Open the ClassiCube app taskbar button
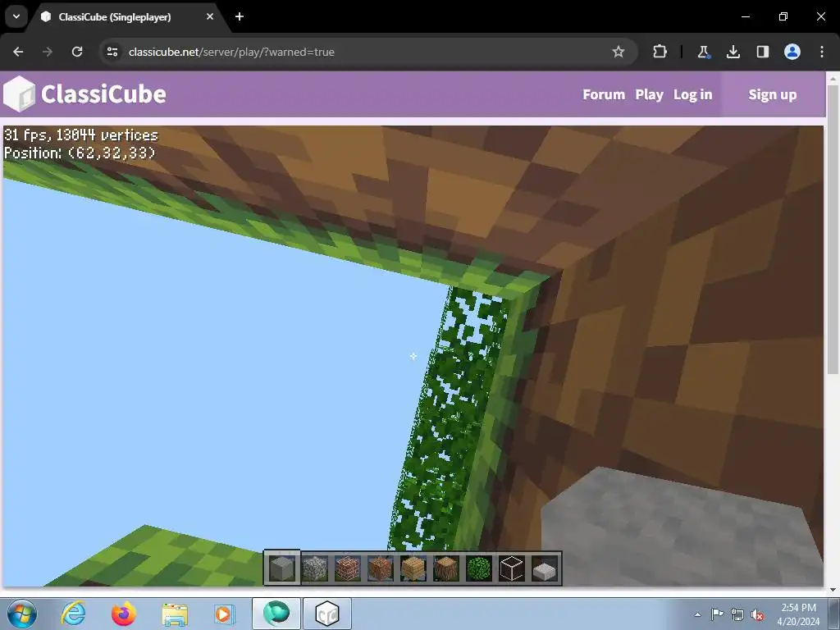 coord(327,614)
